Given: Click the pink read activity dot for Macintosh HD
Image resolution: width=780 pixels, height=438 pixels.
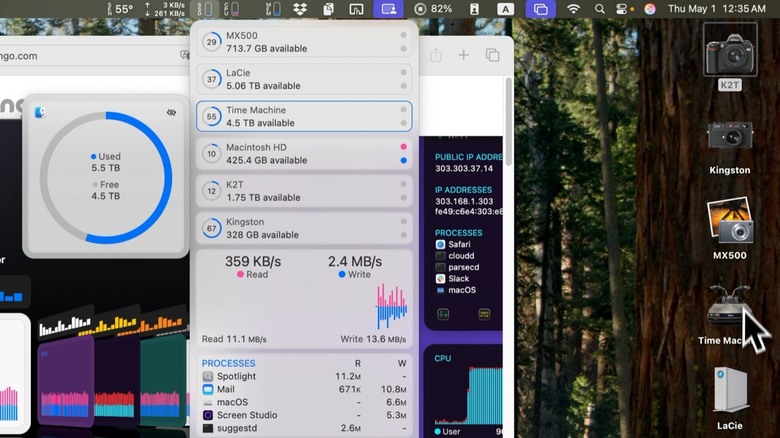Looking at the screenshot, I should tap(403, 147).
